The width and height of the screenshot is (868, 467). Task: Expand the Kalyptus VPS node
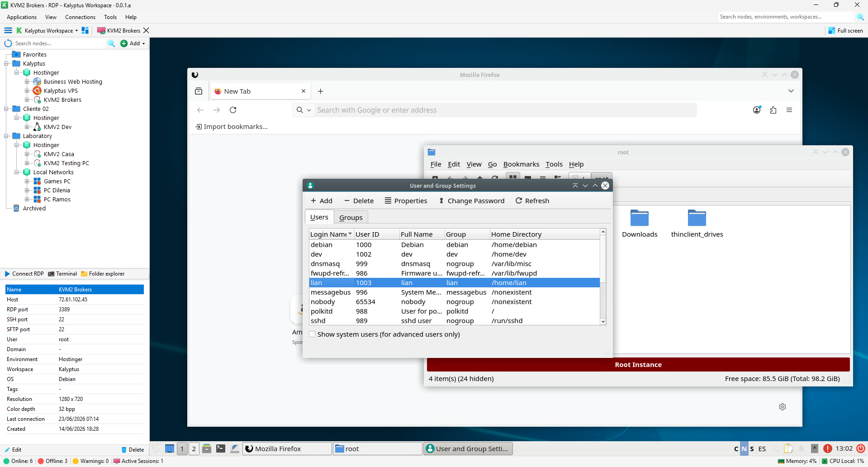27,91
